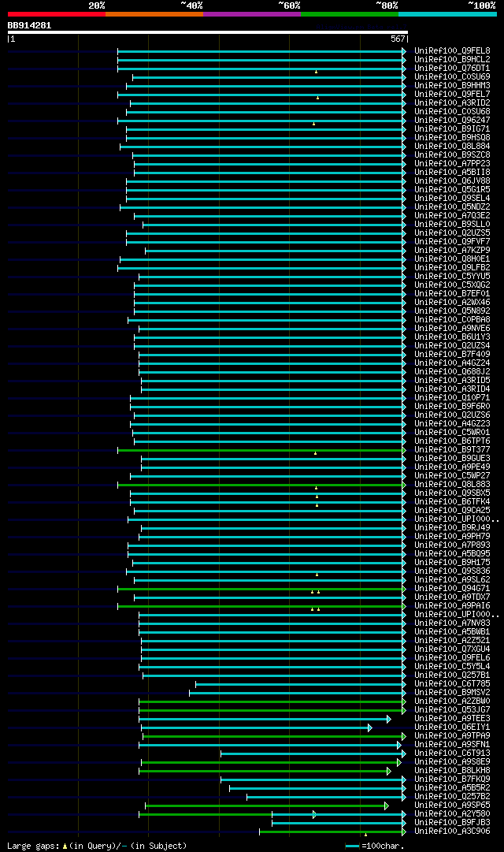This screenshot has height=852, width=504.
Task: Click the green alignment bar for UniRef100_B9T377
Action: (x=261, y=451)
